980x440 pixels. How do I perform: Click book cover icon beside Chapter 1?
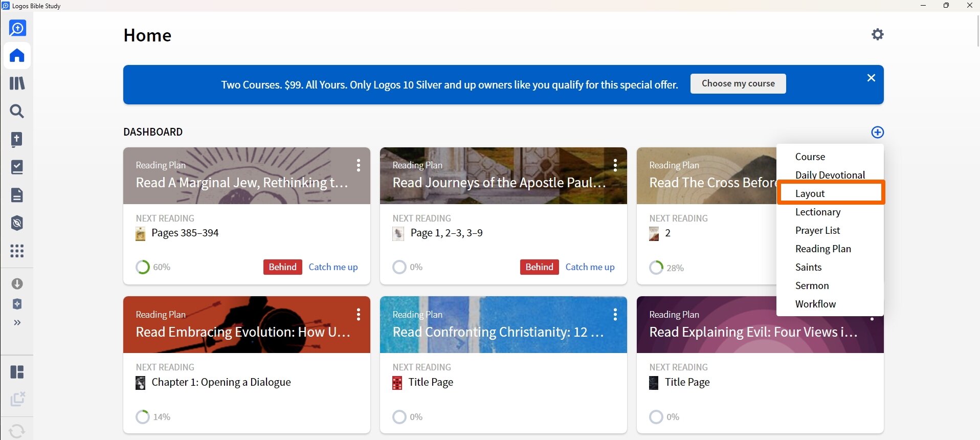click(141, 383)
